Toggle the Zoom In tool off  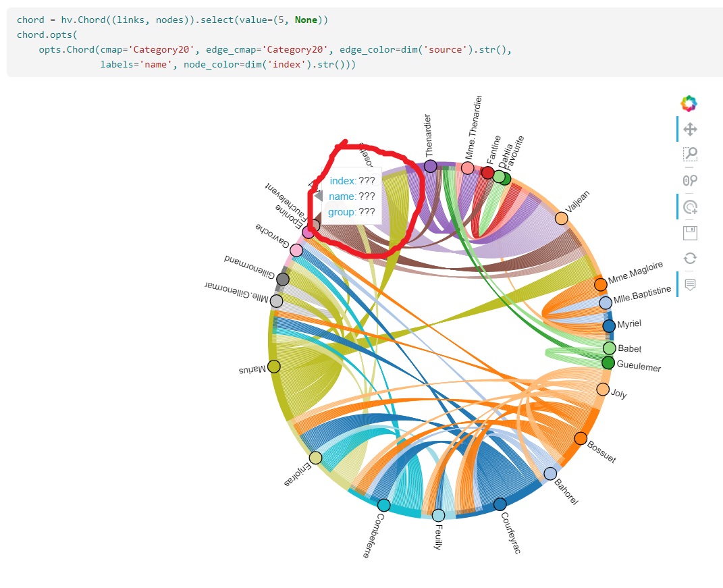690,207
